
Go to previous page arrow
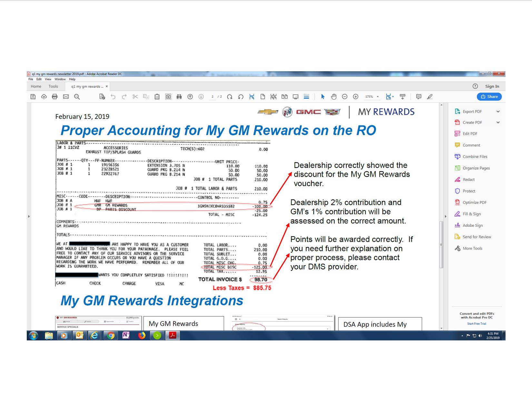(190, 97)
